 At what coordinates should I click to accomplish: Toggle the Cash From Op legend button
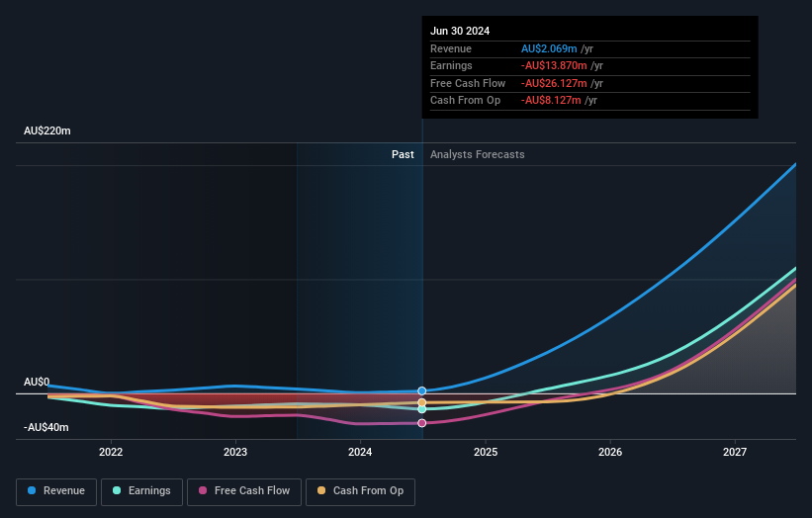[x=360, y=491]
